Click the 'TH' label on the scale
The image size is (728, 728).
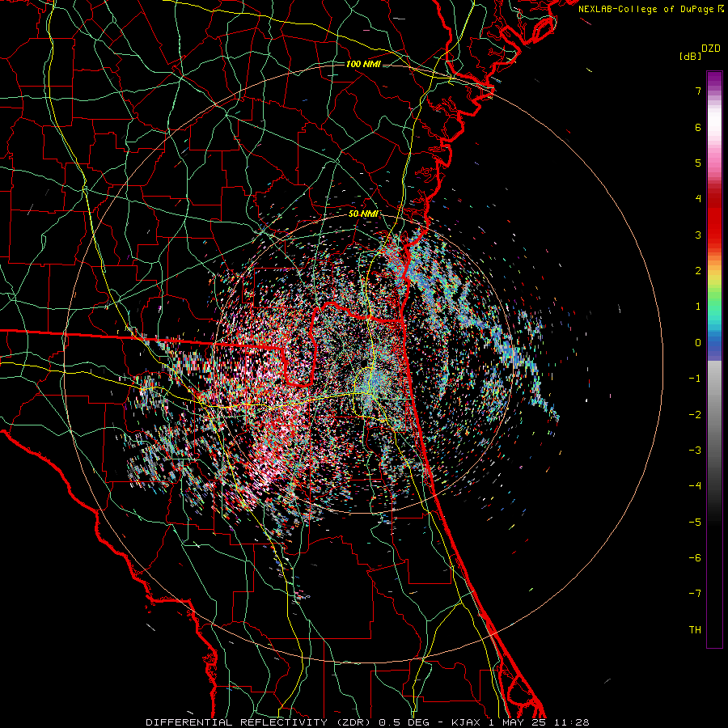tap(695, 630)
